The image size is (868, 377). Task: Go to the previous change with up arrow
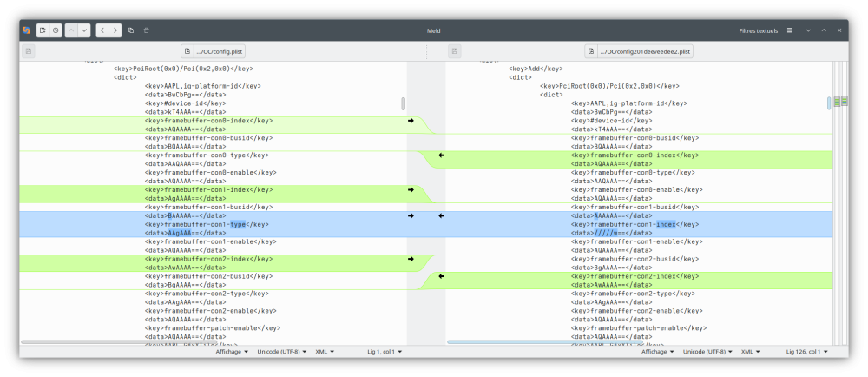coord(71,30)
